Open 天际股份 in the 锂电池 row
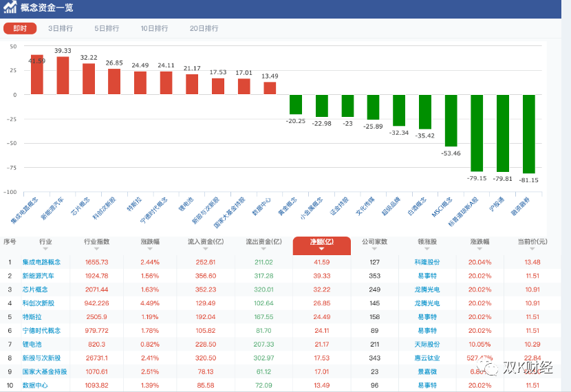Viewport: 571px width, 392px height. 427,345
